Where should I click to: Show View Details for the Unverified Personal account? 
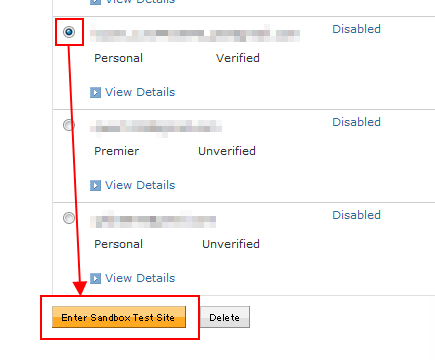click(x=140, y=278)
